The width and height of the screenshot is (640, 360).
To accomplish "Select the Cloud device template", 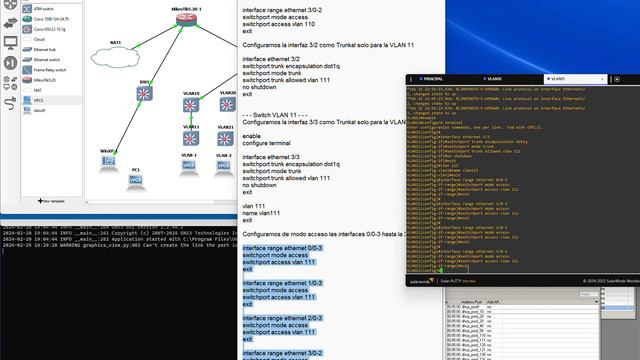I will click(x=51, y=39).
